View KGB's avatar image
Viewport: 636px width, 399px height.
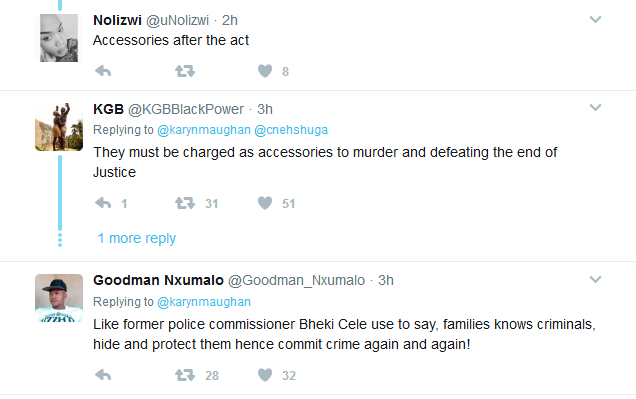[x=59, y=127]
